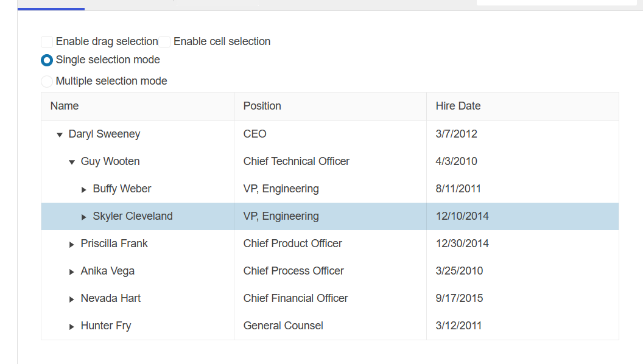Expand Anika Vega's tree node

click(x=72, y=271)
